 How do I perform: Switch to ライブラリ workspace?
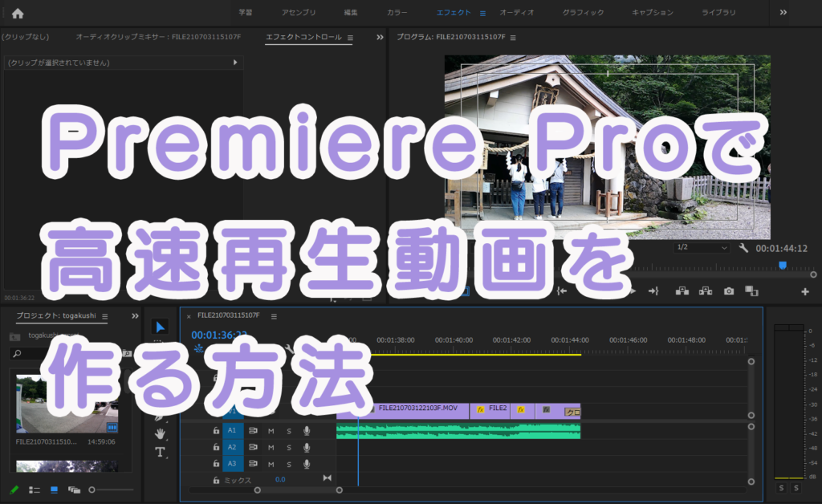[718, 12]
